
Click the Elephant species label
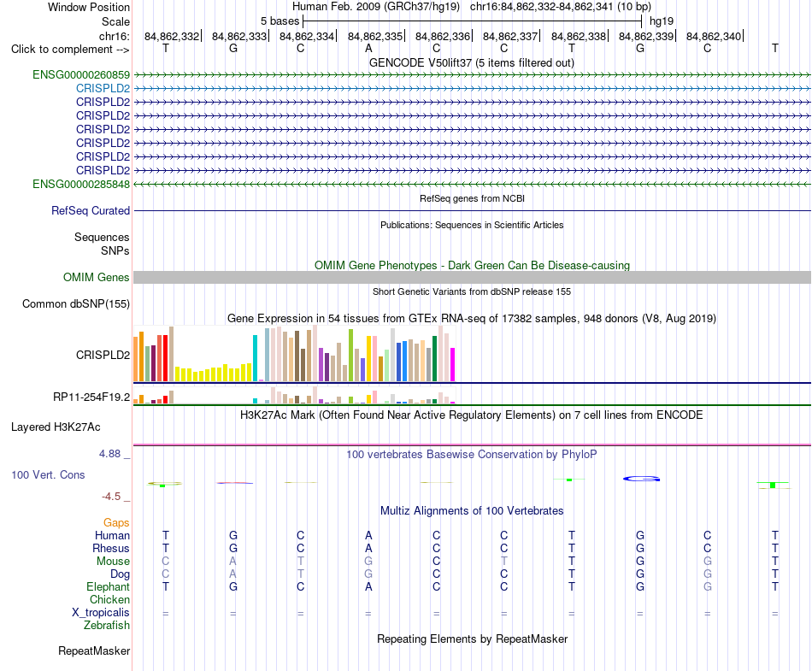click(x=109, y=587)
